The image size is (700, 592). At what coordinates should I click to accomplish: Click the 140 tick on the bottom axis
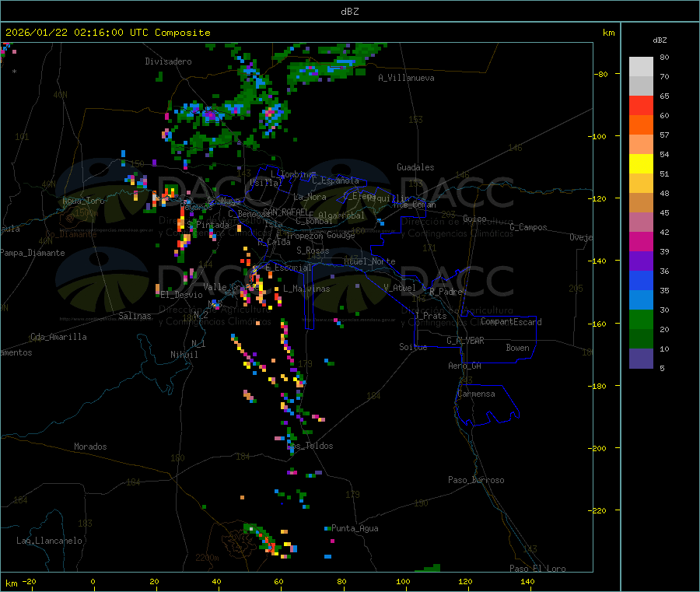pyautogui.click(x=527, y=581)
